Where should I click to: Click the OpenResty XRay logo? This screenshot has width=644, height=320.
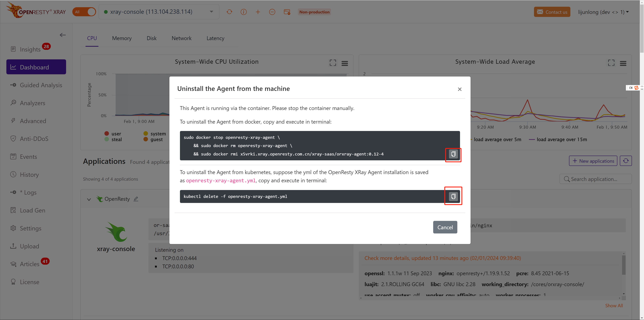[36, 10]
